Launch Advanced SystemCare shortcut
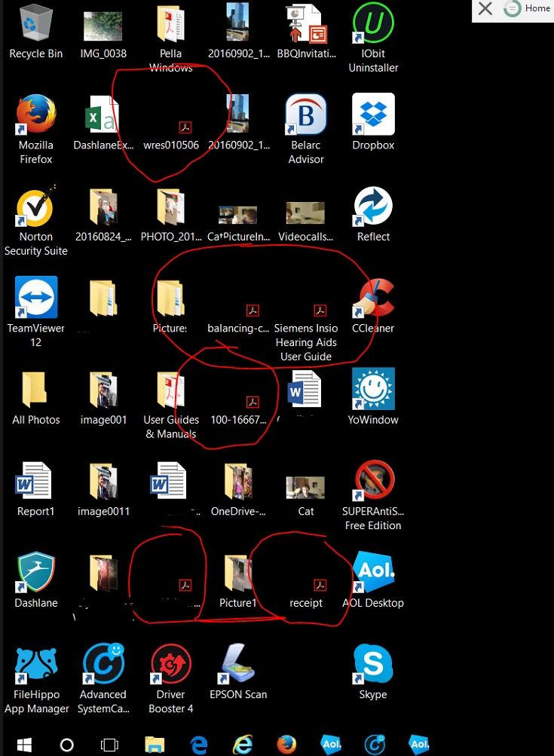Screen dimensions: 554x756 pos(103,664)
